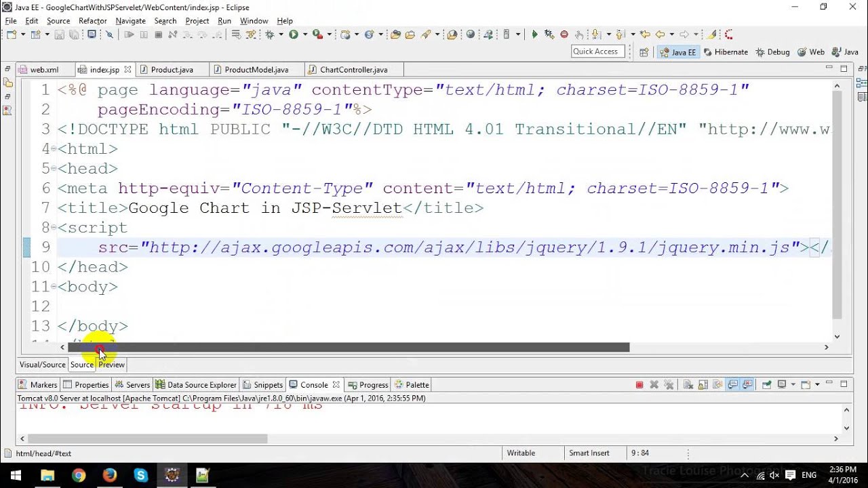Open dropdown arrow next to New button
Screen dimensions: 868x488
tap(22, 35)
